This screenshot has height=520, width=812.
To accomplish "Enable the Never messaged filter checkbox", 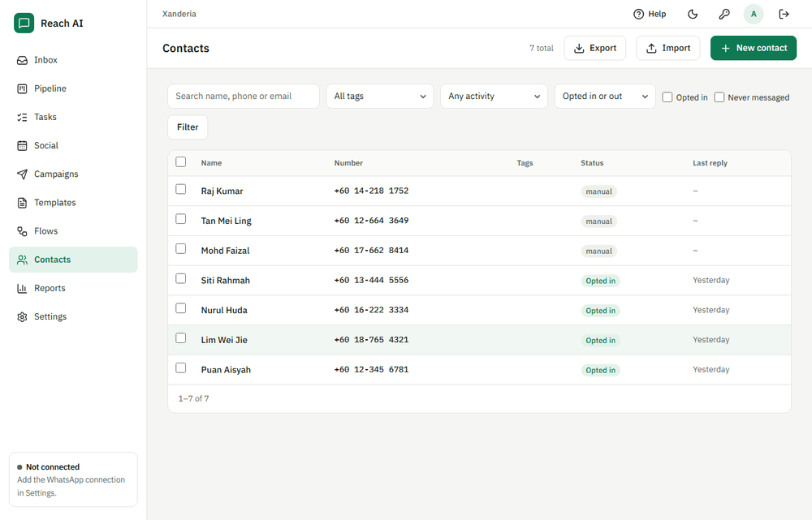I will [719, 97].
